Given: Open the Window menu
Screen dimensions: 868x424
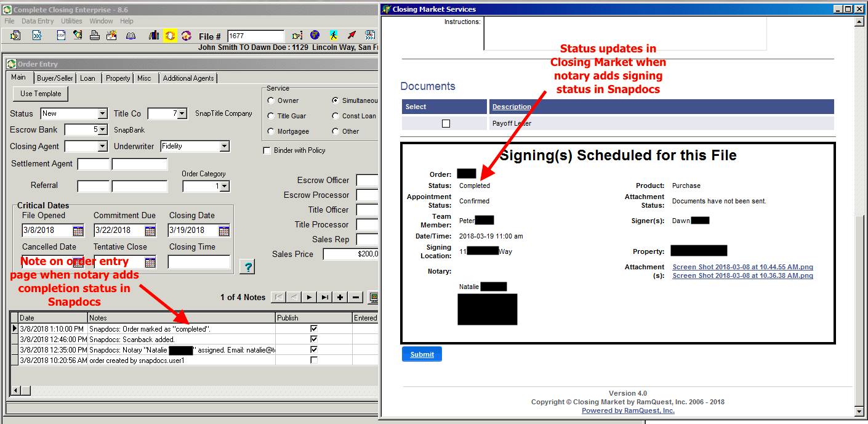Looking at the screenshot, I should pyautogui.click(x=101, y=21).
